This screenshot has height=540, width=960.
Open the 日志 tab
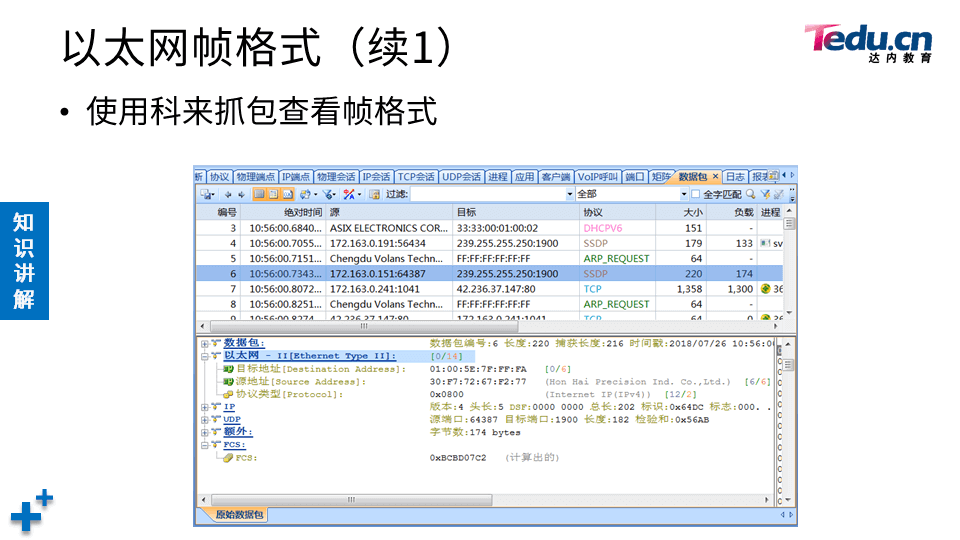coord(735,177)
